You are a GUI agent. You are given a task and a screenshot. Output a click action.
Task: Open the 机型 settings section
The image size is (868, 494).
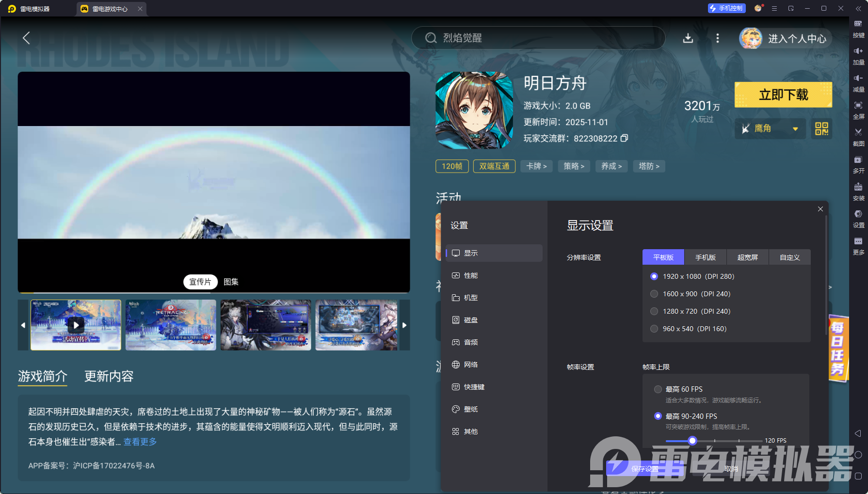tap(494, 298)
